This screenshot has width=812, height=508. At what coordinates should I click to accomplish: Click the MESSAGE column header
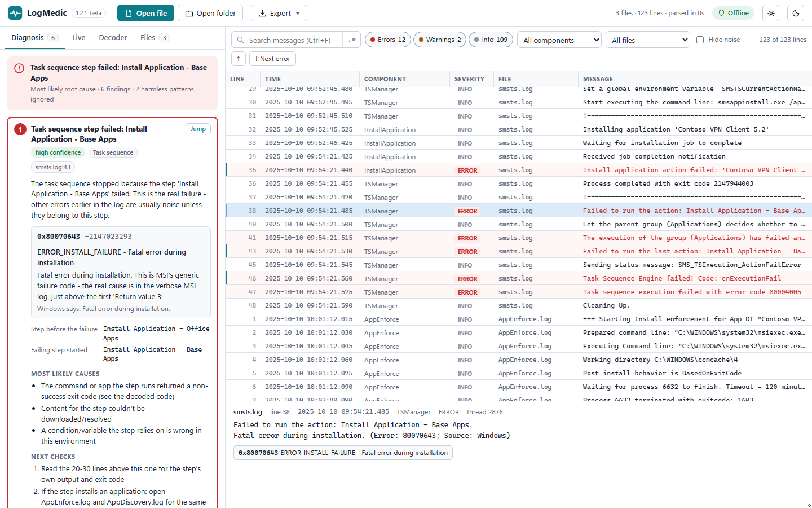coord(691,79)
